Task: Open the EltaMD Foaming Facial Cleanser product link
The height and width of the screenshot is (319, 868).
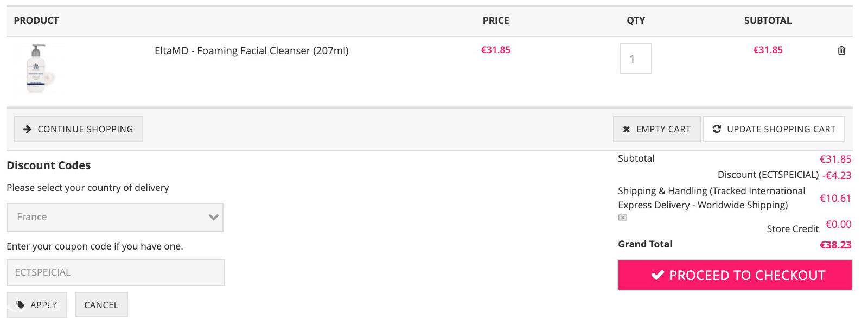Action: point(251,50)
